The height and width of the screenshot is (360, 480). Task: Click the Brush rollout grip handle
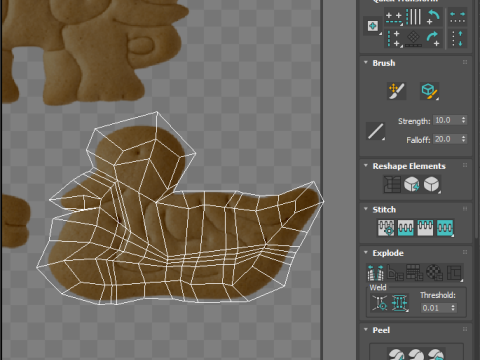point(465,62)
